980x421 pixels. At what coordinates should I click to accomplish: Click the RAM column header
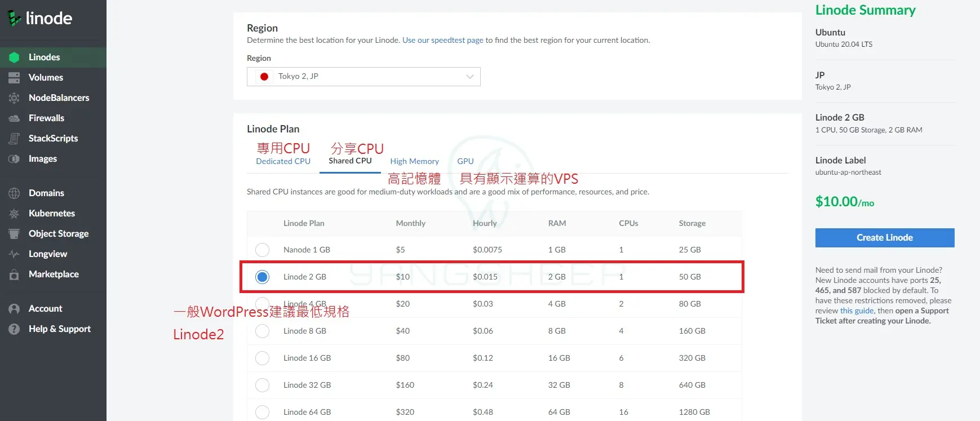(557, 224)
